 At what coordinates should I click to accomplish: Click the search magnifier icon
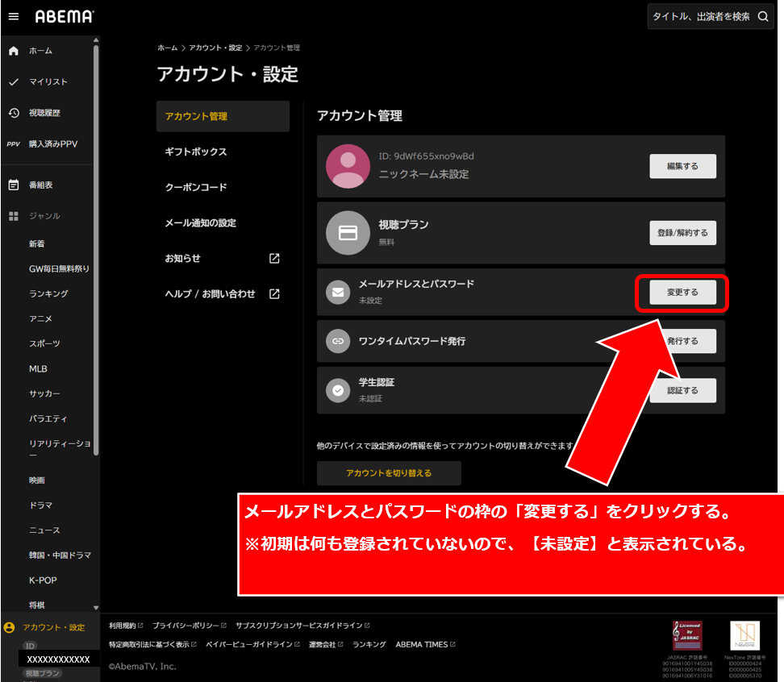point(763,16)
